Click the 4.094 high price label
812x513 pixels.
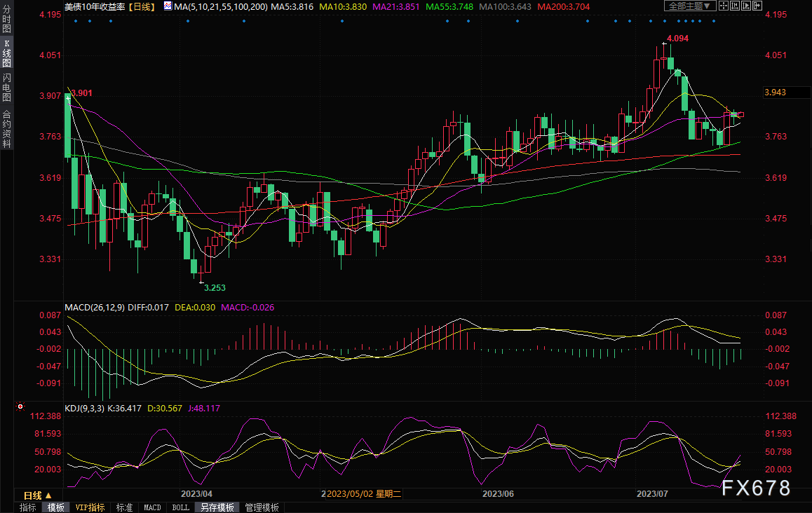point(677,39)
